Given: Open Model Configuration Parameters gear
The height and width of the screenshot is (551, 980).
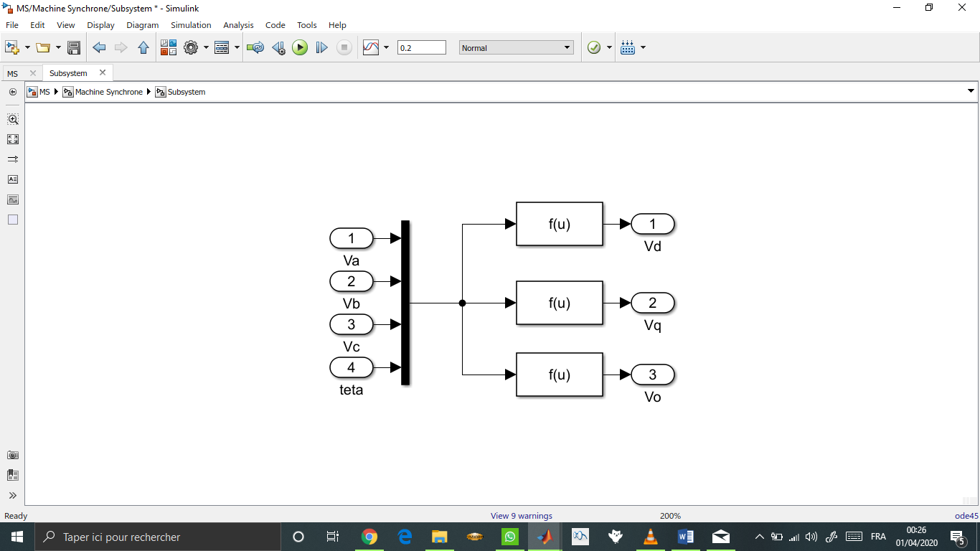Looking at the screenshot, I should point(191,47).
